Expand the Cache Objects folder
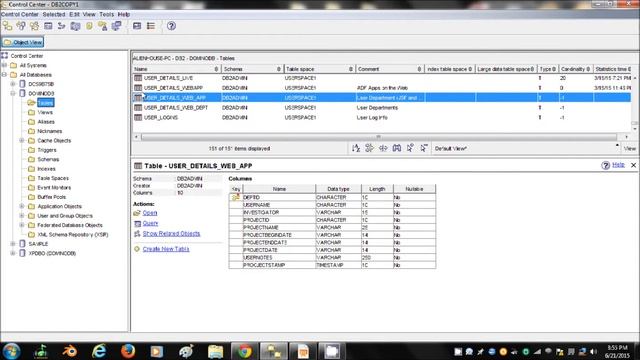The height and width of the screenshot is (360, 640). (22, 140)
